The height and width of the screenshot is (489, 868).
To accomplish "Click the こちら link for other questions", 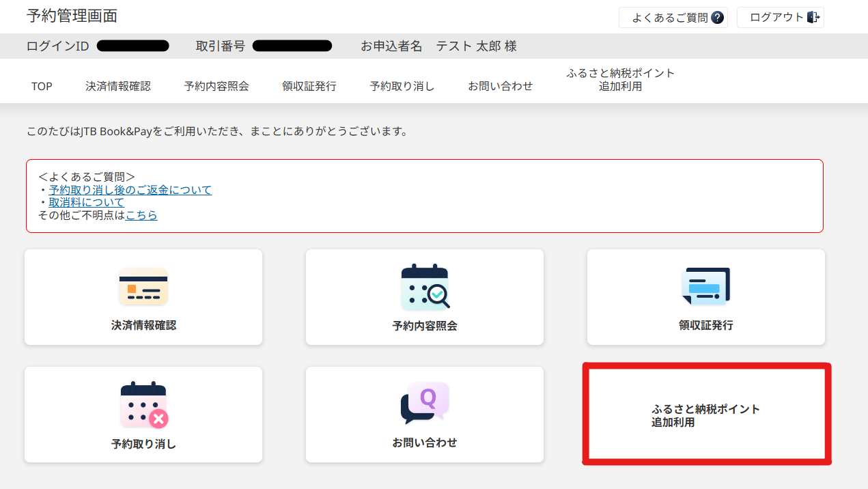I will click(141, 215).
